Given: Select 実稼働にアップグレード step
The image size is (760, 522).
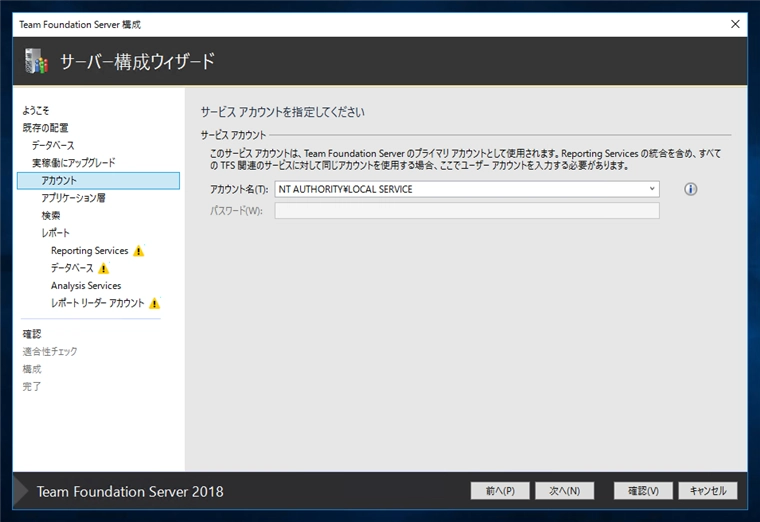Looking at the screenshot, I should pos(74,163).
